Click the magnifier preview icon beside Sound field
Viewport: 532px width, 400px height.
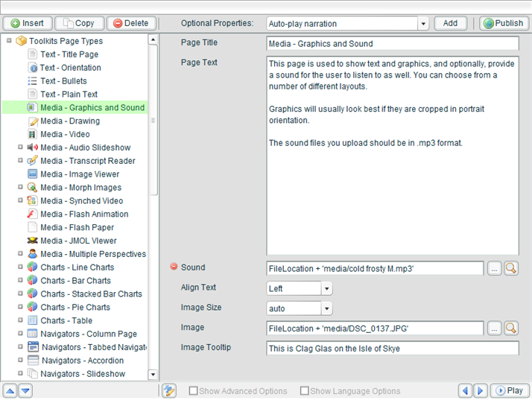pyautogui.click(x=511, y=268)
